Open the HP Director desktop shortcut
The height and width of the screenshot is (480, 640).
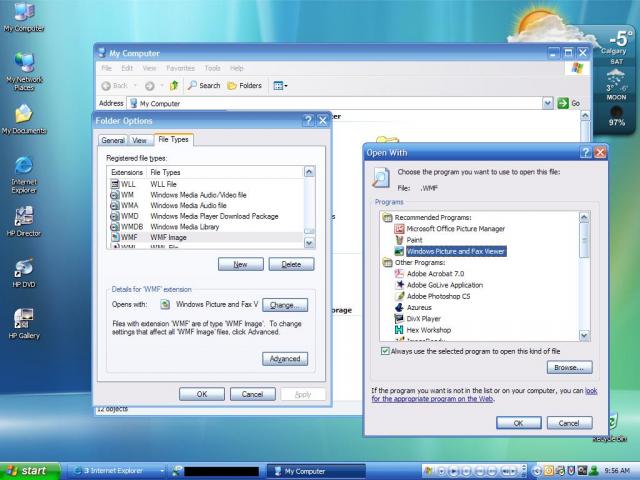(x=24, y=222)
